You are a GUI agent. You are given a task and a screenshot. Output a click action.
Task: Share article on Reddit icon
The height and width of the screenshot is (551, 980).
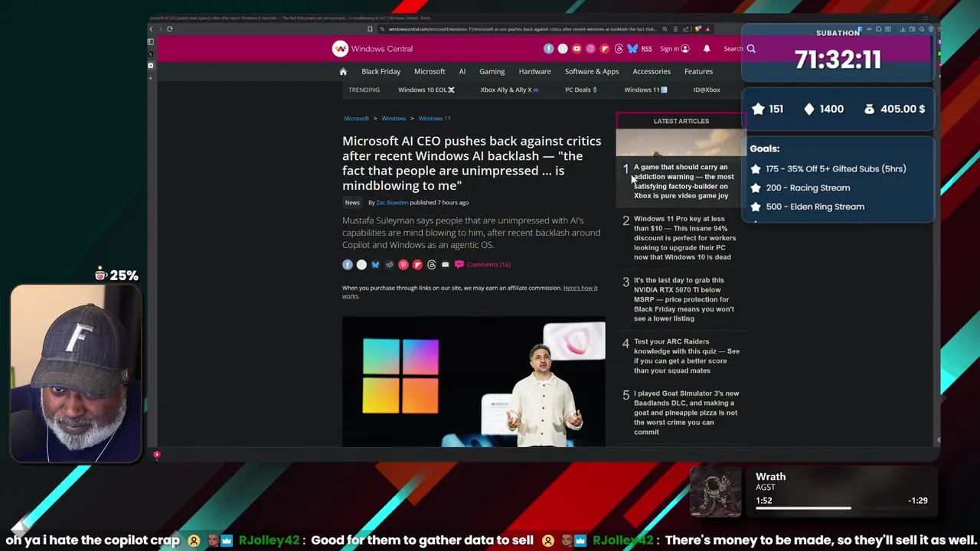point(389,265)
